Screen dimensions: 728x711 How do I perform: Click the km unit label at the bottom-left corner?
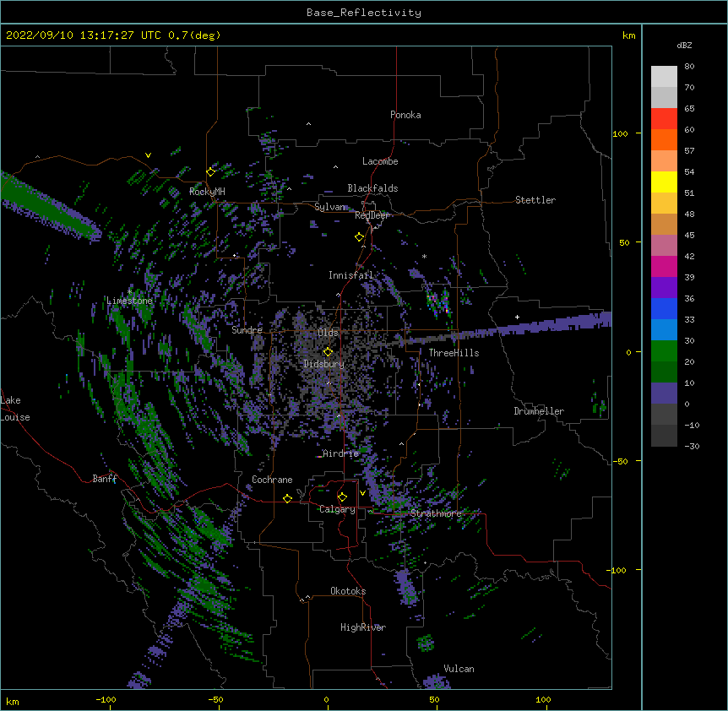tap(13, 701)
